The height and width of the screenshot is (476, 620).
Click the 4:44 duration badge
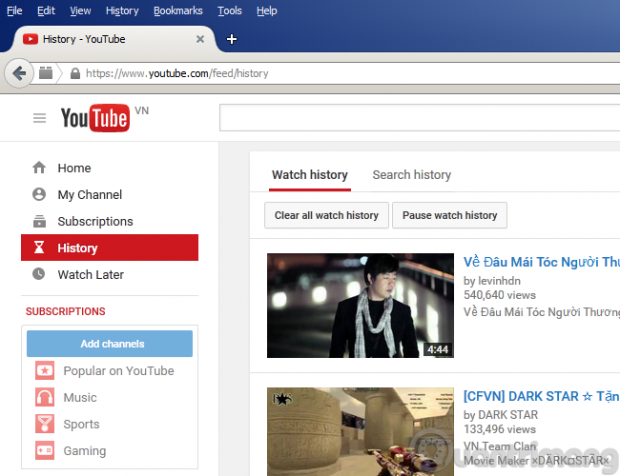coord(437,349)
